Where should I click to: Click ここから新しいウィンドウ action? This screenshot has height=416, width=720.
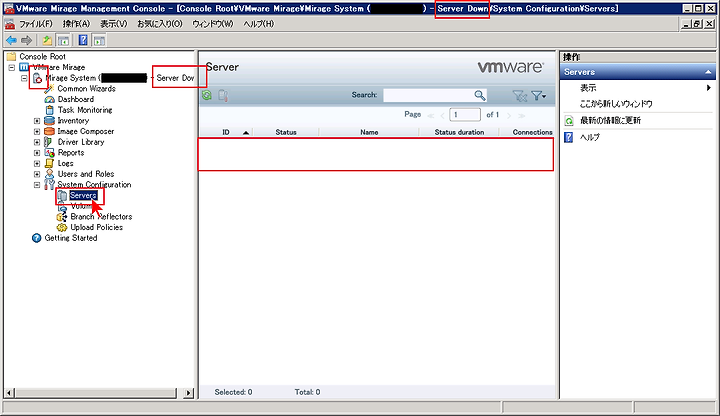pyautogui.click(x=616, y=104)
